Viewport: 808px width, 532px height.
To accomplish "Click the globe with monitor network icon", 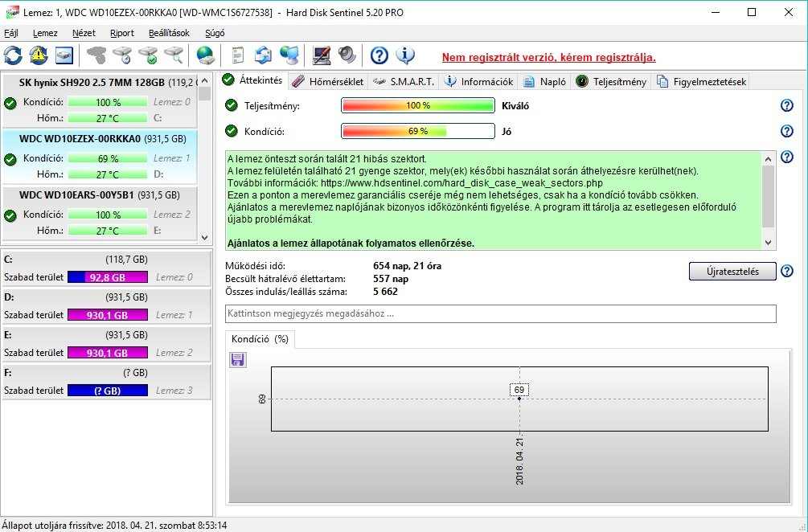I will click(289, 55).
